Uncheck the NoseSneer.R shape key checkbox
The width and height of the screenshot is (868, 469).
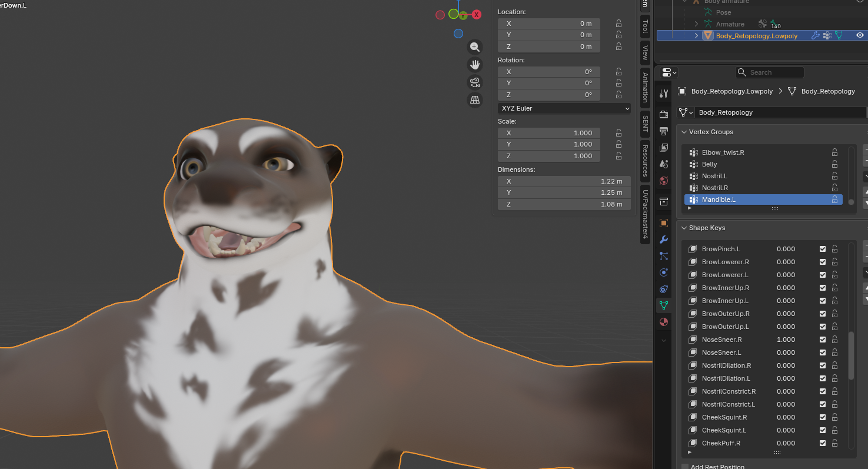[823, 340]
